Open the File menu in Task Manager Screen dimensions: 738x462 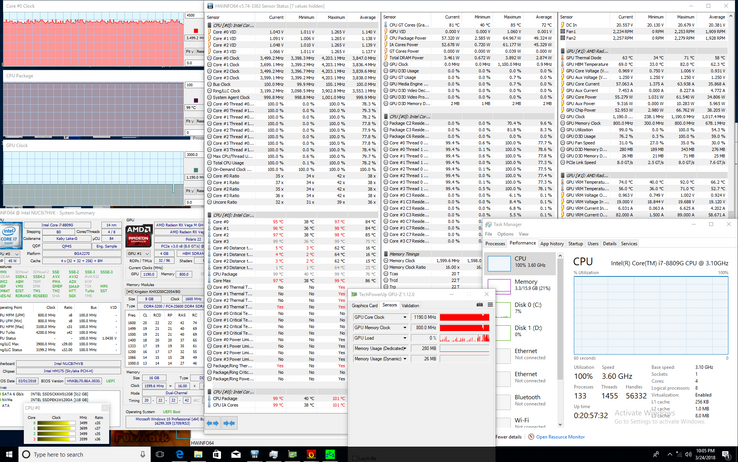pyautogui.click(x=489, y=234)
